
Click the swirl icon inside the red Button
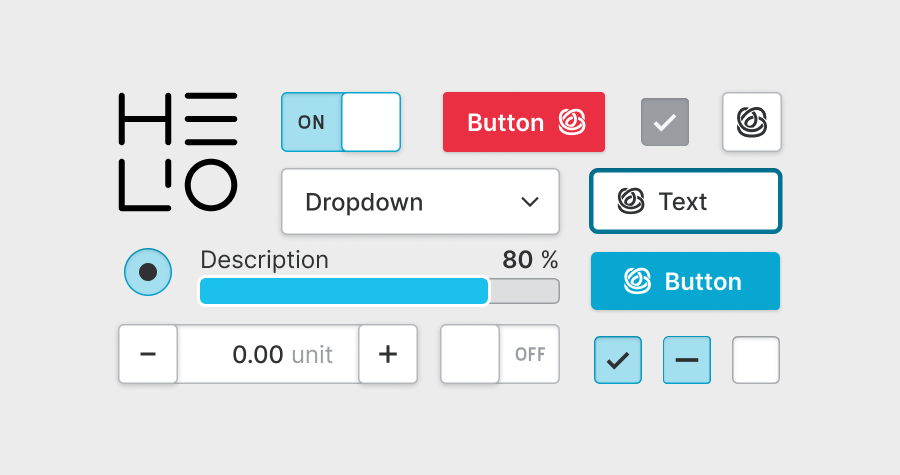pos(571,123)
